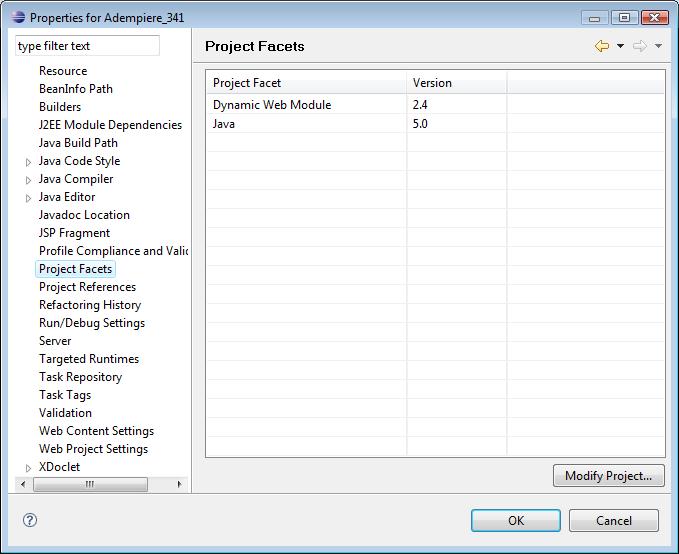Screen dimensions: 679x554
Task: Click the Modify Project... button
Action: [608, 476]
